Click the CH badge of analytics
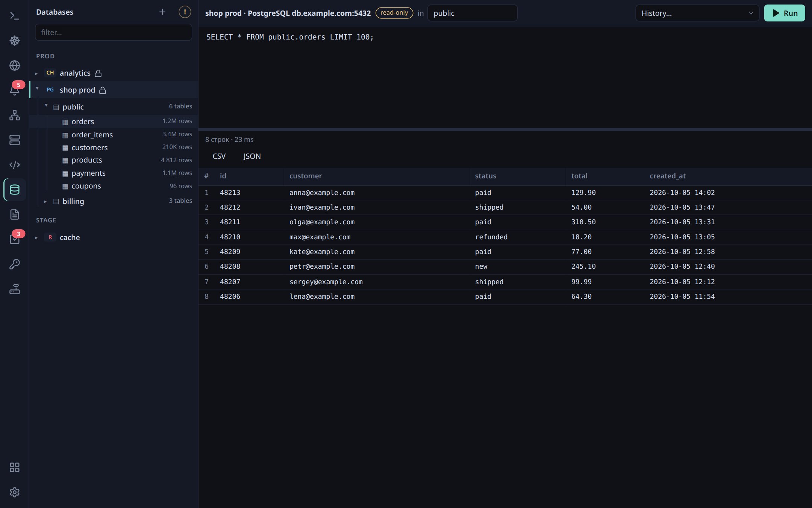The image size is (812, 508). pyautogui.click(x=50, y=73)
